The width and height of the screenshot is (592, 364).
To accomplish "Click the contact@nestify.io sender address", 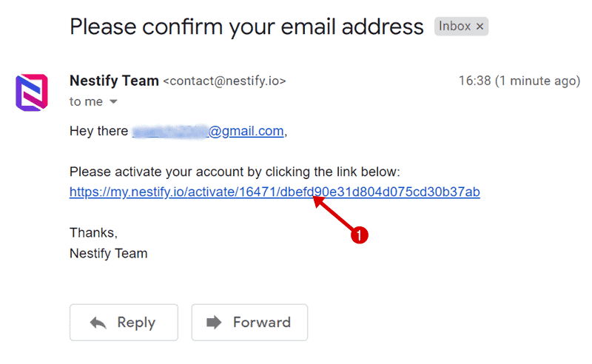I will 224,81.
